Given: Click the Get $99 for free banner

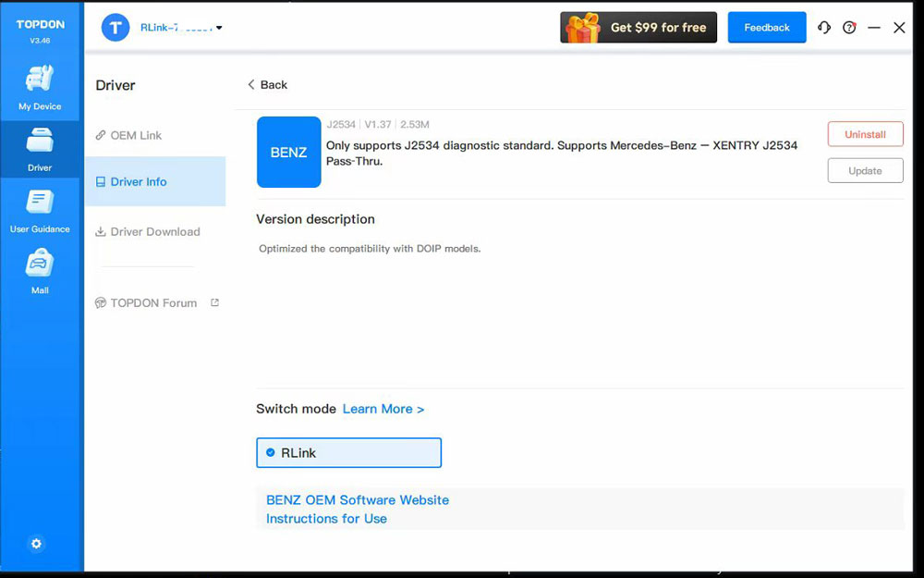Looking at the screenshot, I should coord(638,28).
